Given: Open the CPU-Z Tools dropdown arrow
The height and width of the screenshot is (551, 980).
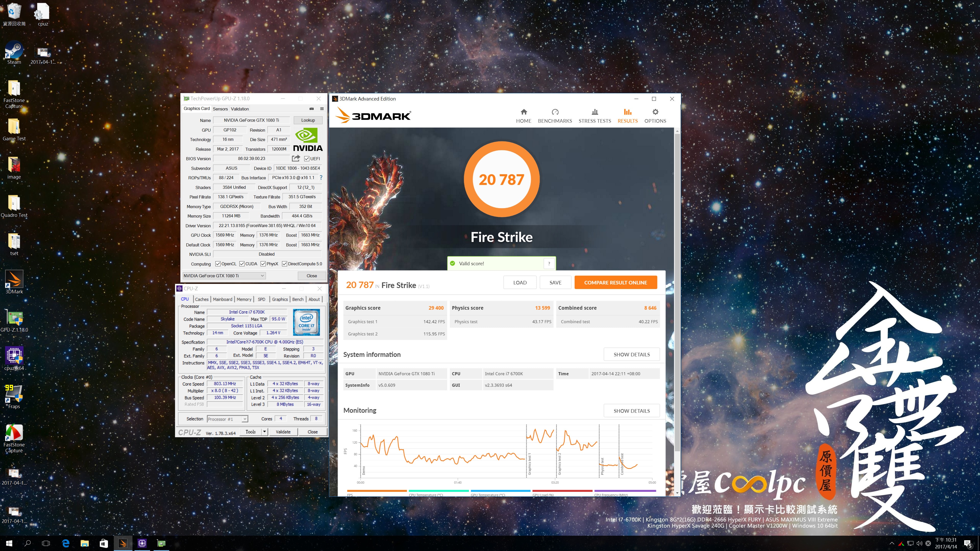Looking at the screenshot, I should 264,432.
